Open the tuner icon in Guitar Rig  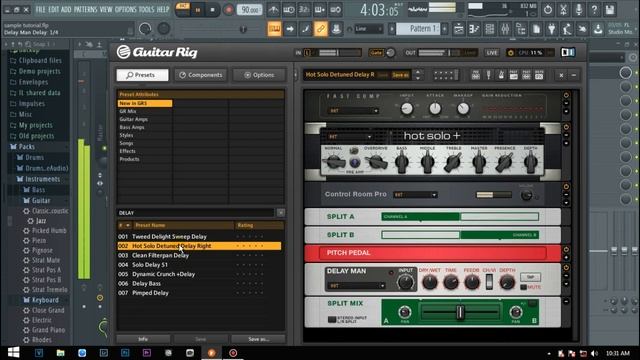488,75
